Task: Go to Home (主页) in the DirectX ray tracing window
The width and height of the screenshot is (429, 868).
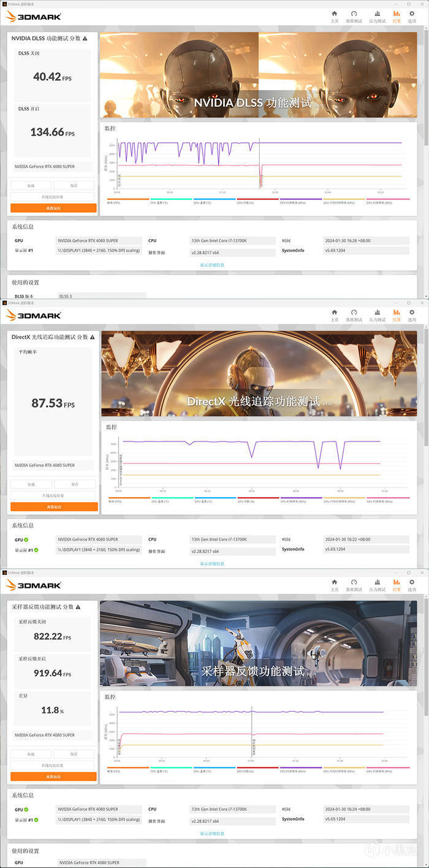Action: click(334, 315)
